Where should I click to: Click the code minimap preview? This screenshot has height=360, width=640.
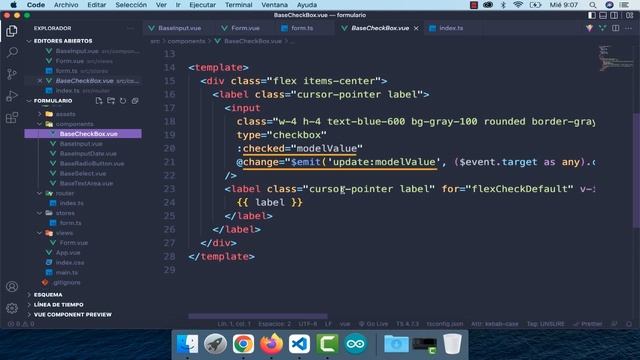[616, 58]
